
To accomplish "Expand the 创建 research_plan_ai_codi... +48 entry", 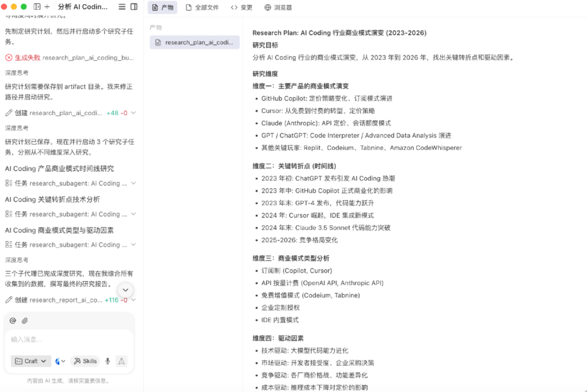I will (x=133, y=113).
